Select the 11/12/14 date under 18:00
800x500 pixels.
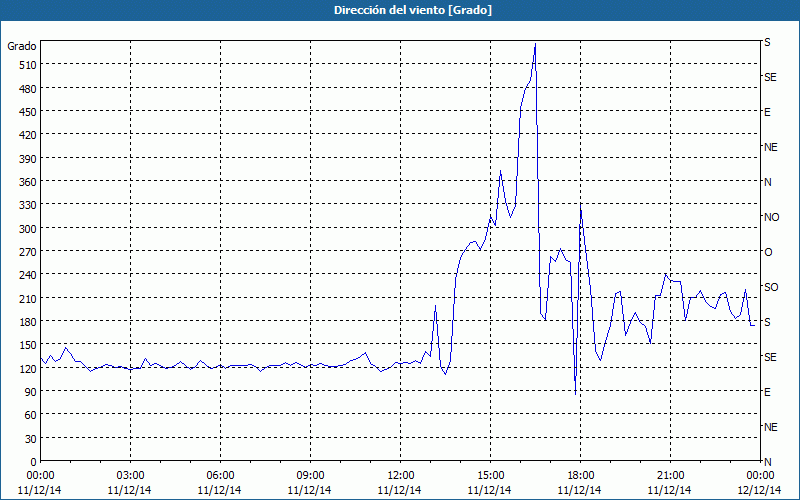click(580, 490)
